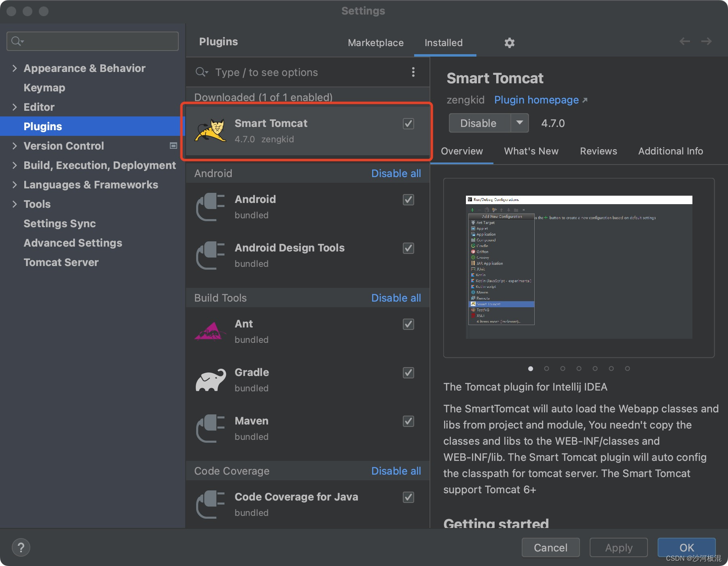Click the settings search field
This screenshot has width=728, height=566.
(93, 41)
